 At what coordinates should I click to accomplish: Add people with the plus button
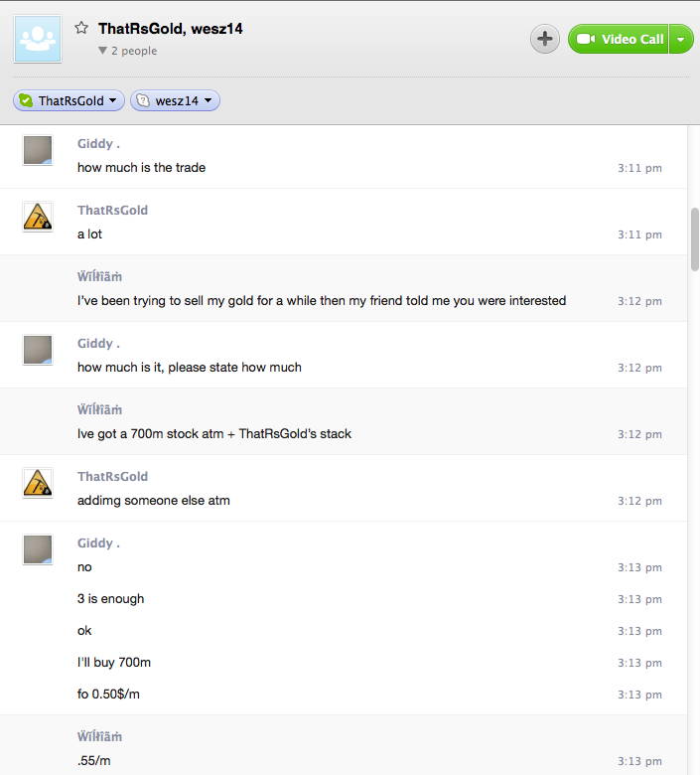click(x=545, y=39)
